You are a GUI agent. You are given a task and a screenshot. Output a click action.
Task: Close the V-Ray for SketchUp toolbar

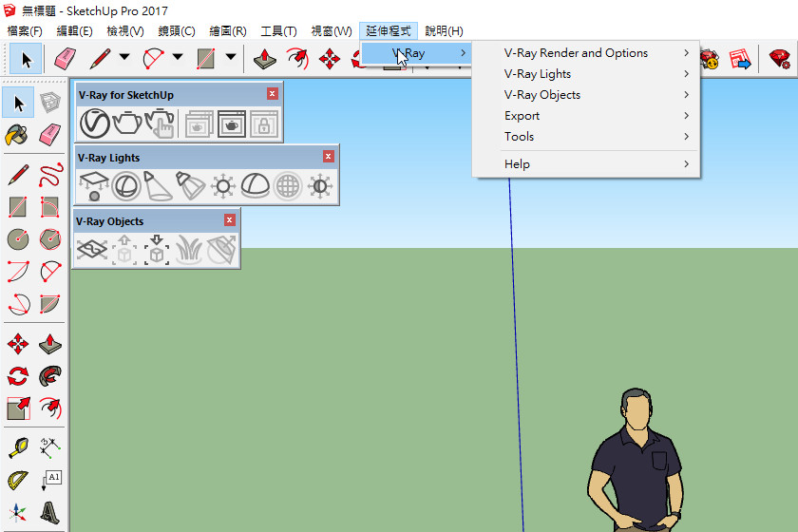coord(273,94)
